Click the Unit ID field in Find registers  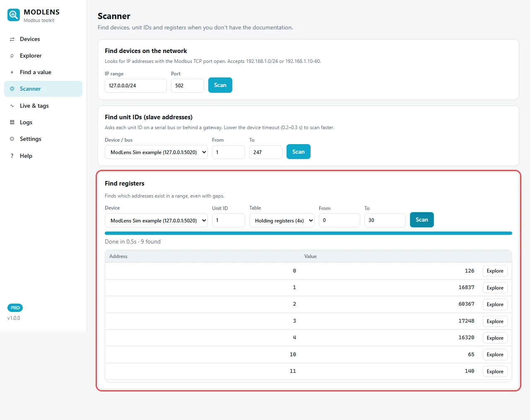229,220
